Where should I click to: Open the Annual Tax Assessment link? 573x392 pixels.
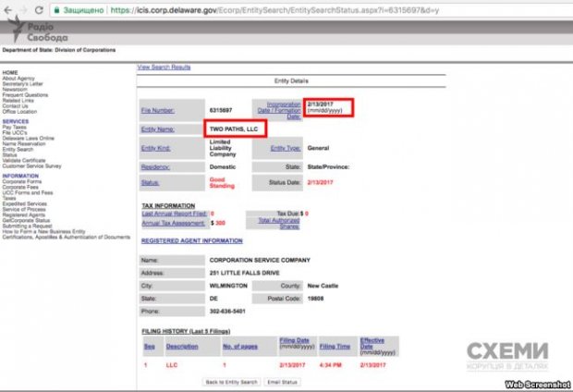[175, 222]
